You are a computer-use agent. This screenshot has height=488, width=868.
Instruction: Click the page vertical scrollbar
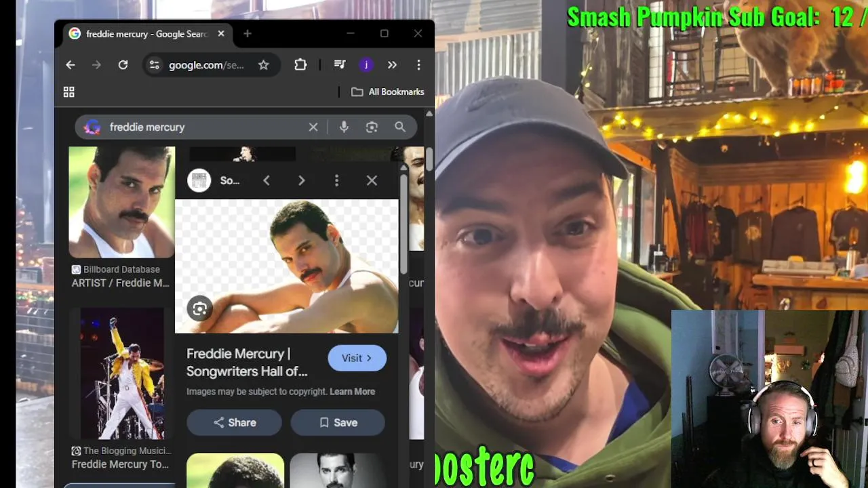point(429,159)
